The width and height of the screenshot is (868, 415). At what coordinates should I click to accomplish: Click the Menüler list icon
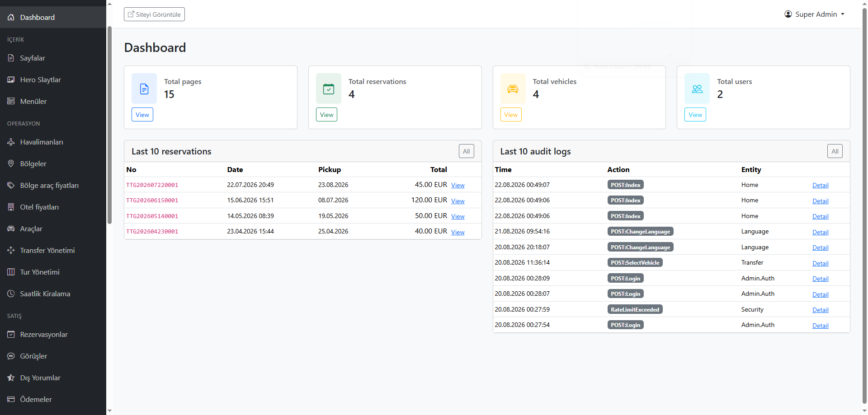click(11, 101)
